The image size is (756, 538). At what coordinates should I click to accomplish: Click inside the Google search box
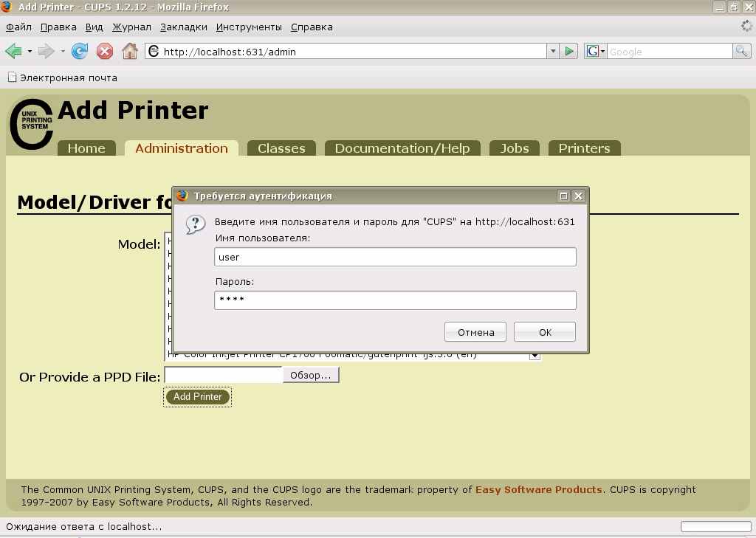(670, 52)
